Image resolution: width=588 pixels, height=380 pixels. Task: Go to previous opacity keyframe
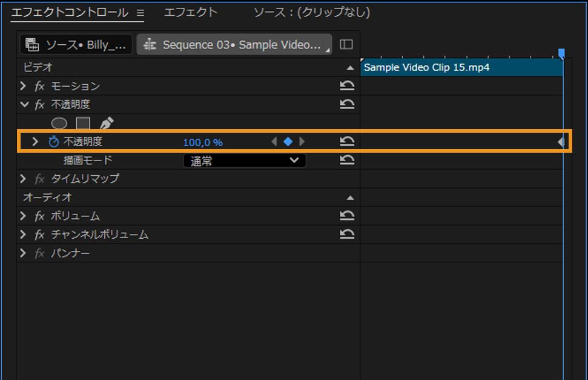(x=274, y=142)
